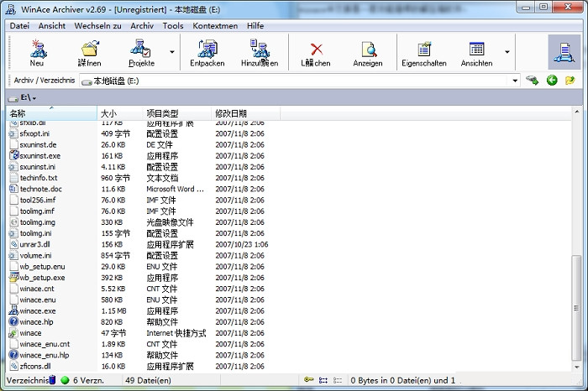The image size is (588, 391).
Task: Click the red X delete icon
Action: [317, 50]
